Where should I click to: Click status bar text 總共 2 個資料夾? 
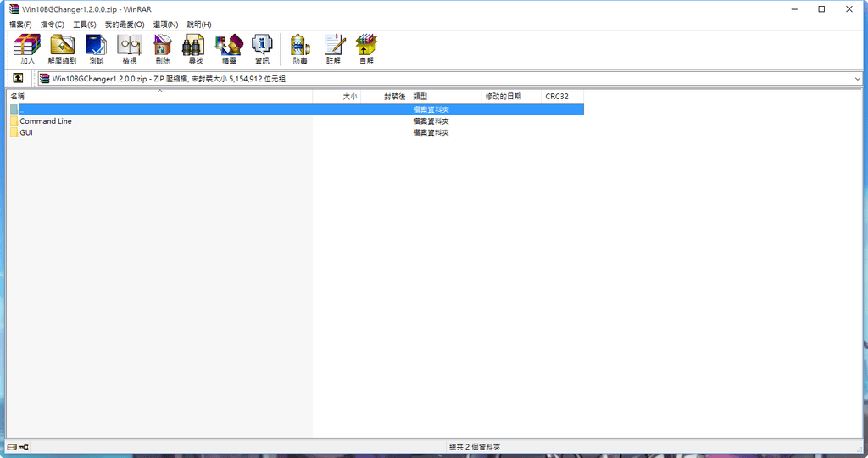pyautogui.click(x=475, y=447)
